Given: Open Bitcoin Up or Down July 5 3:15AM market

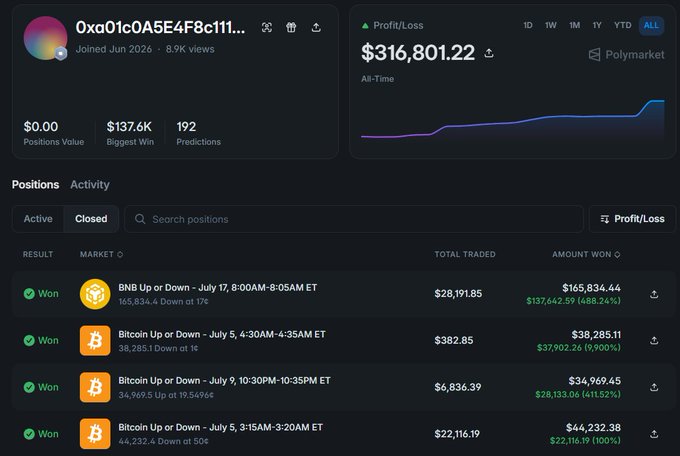Looking at the screenshot, I should pyautogui.click(x=220, y=427).
